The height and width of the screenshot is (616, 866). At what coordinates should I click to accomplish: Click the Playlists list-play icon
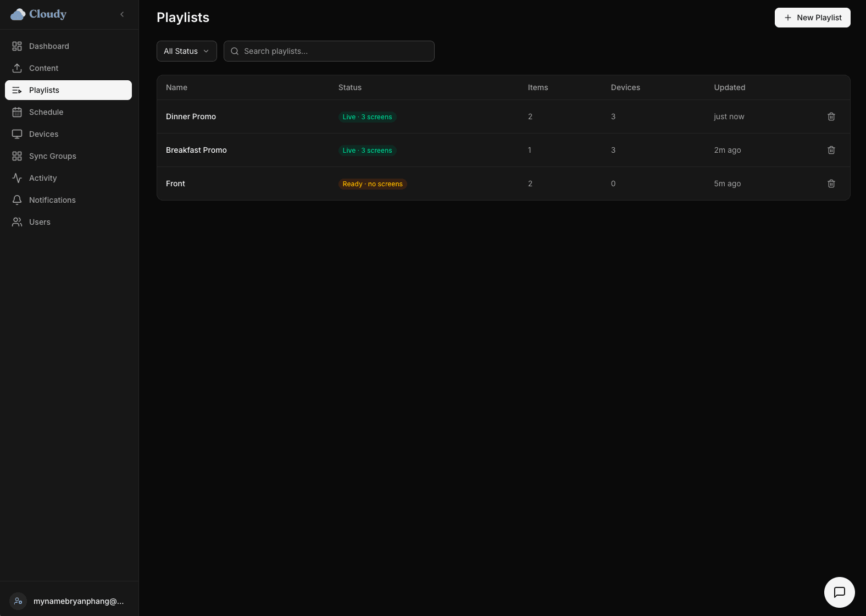(x=17, y=90)
